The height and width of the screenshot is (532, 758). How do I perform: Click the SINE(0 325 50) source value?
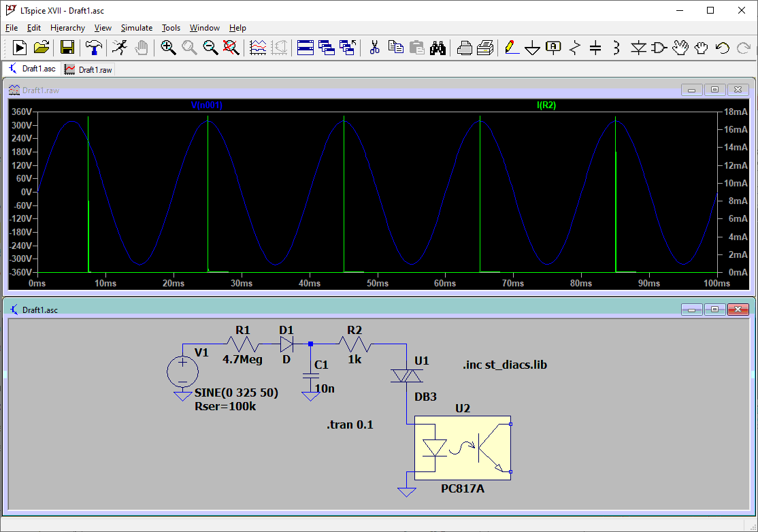(236, 393)
